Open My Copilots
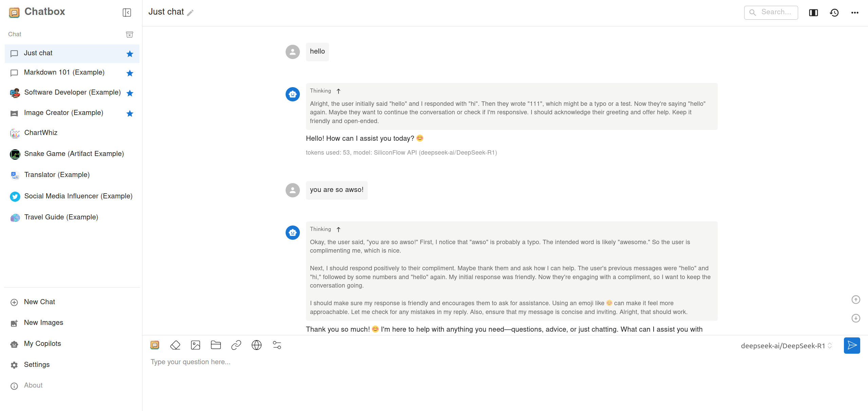 coord(42,344)
